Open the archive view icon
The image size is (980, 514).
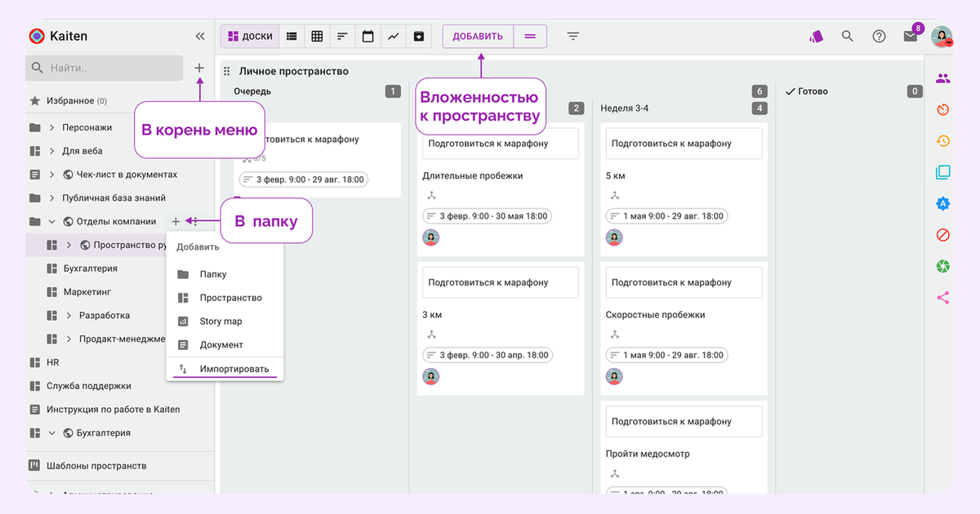click(418, 36)
